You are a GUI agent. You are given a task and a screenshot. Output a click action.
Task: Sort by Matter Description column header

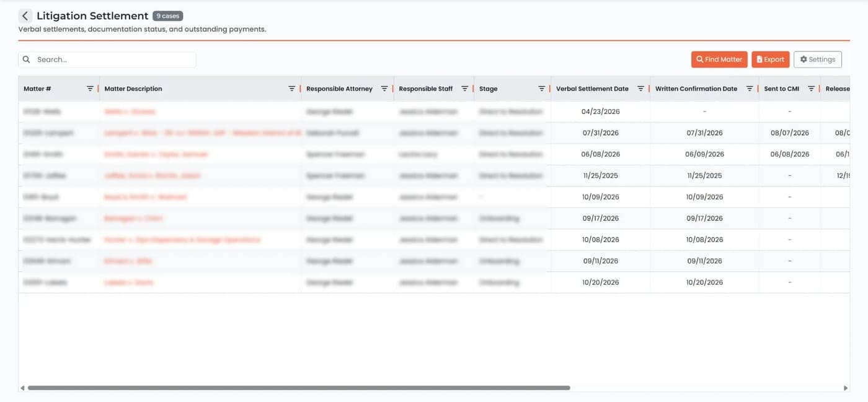tap(133, 89)
